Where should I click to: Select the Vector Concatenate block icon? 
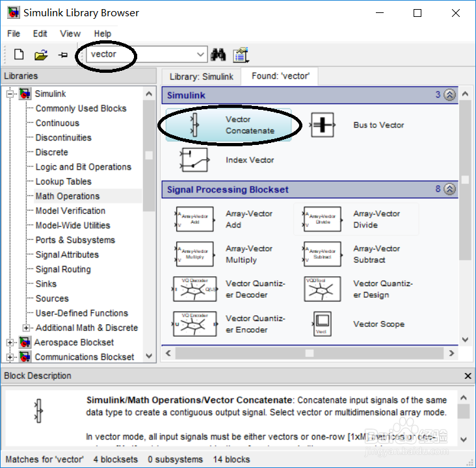pos(194,125)
